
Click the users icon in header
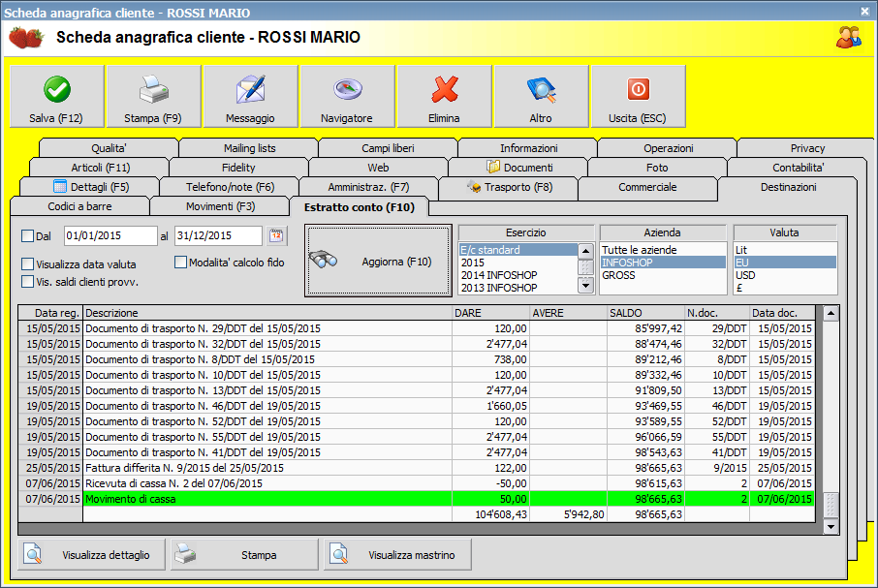[x=849, y=38]
